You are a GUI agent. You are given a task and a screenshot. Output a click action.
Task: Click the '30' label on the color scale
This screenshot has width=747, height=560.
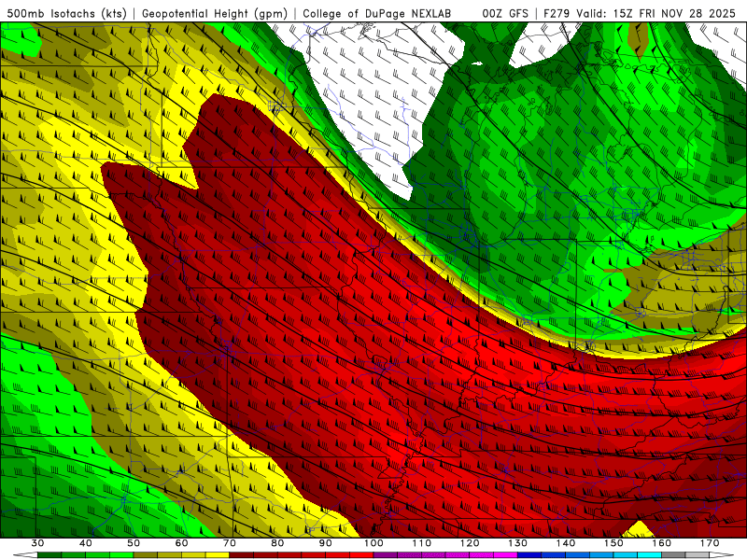coord(37,543)
